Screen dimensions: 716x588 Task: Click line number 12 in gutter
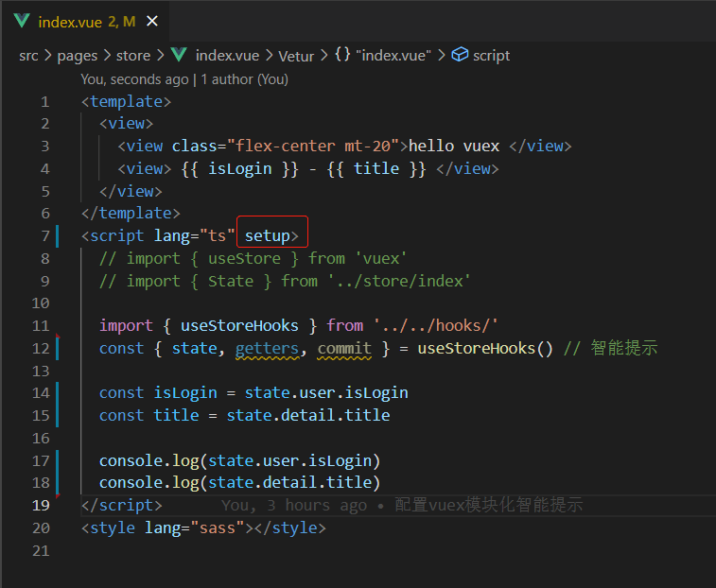(x=41, y=349)
